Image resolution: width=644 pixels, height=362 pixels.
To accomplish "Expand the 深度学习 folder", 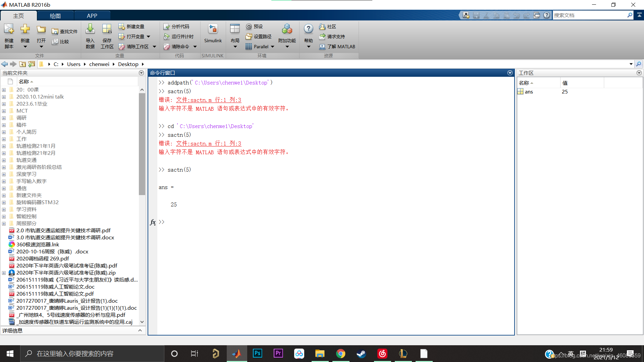I will pyautogui.click(x=4, y=174).
